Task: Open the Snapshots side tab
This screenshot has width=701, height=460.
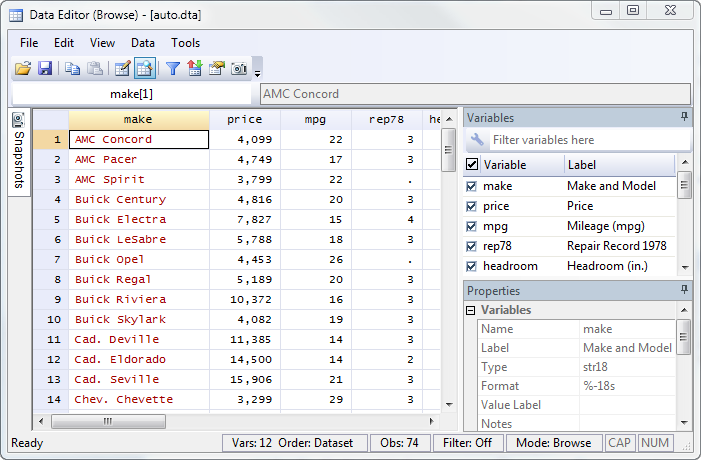Action: (19, 152)
